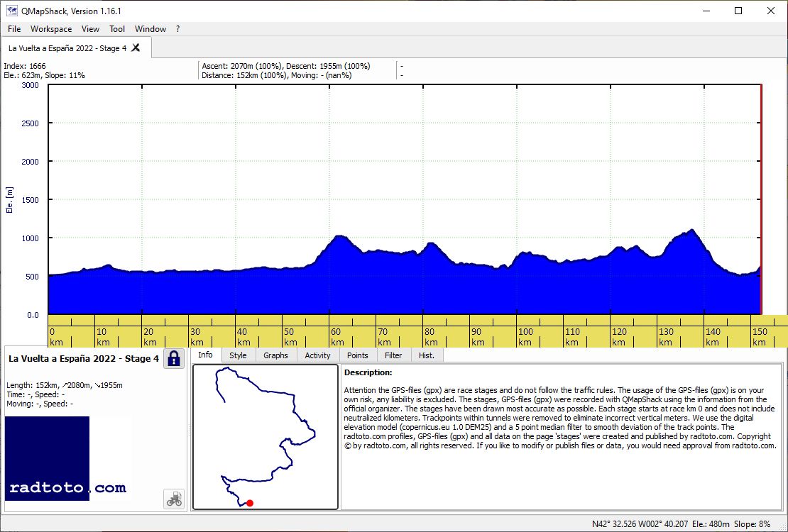
Task: Click the radtoto.com logo image
Action: [67, 458]
